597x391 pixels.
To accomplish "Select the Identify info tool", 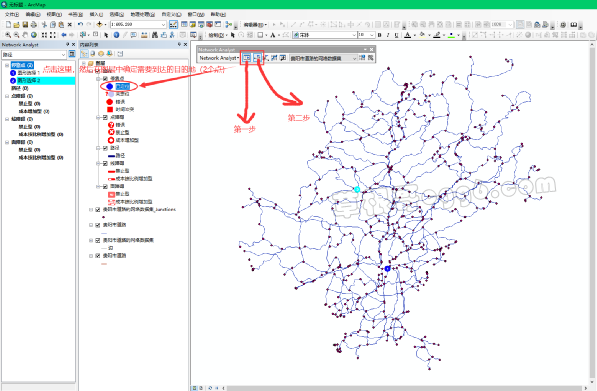I will (x=116, y=35).
